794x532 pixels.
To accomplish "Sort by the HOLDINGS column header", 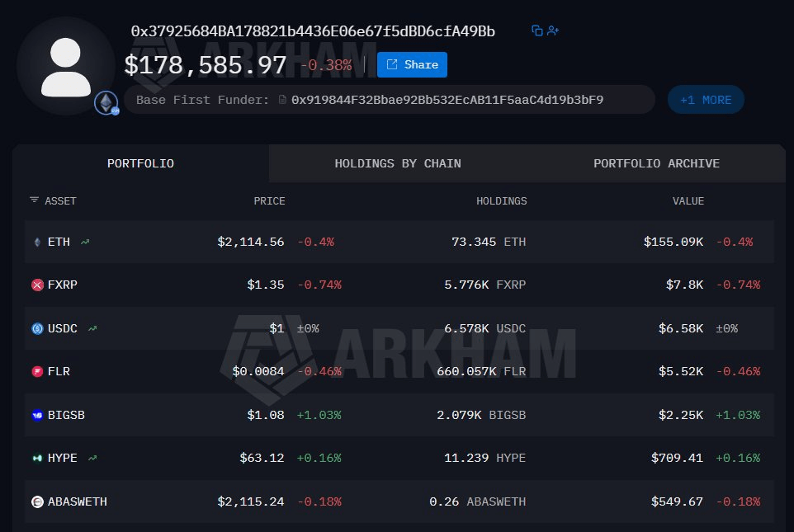I will pos(501,201).
